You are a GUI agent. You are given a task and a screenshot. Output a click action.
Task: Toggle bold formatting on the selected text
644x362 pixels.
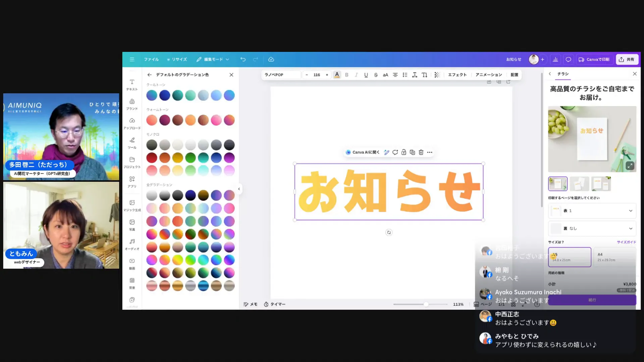[346, 74]
